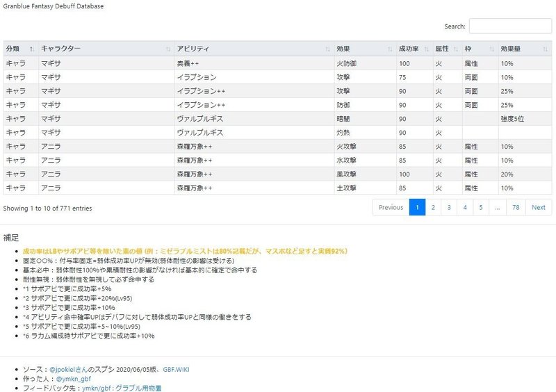Open the @ymkn_gbf author link

coord(74,379)
